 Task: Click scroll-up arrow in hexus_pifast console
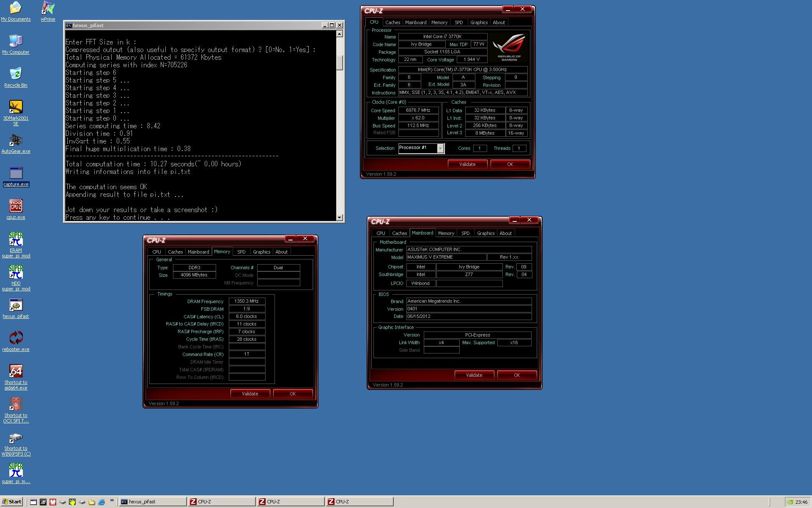[x=340, y=34]
